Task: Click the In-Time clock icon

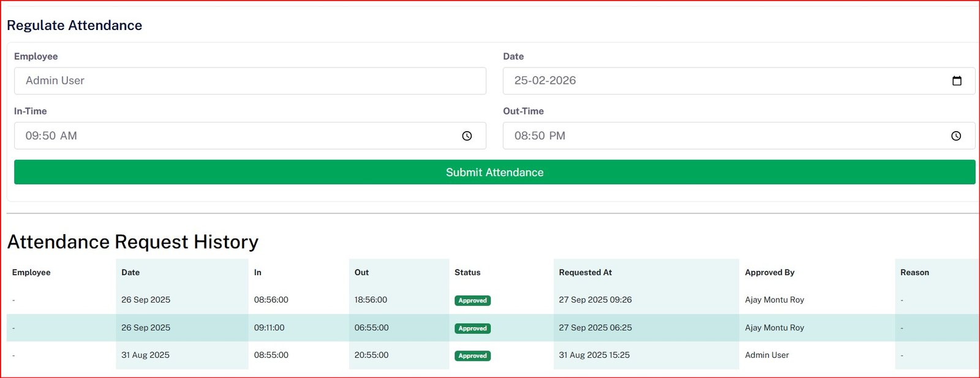Action: 467,136
